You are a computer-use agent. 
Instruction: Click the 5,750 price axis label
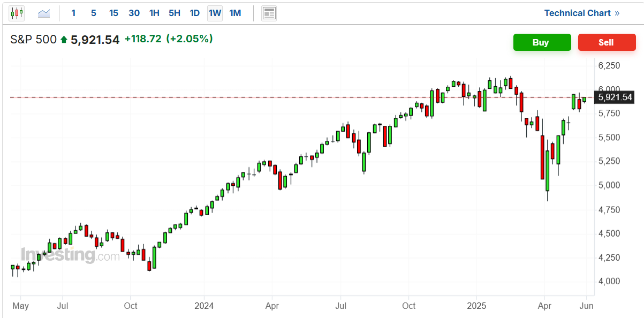(609, 113)
